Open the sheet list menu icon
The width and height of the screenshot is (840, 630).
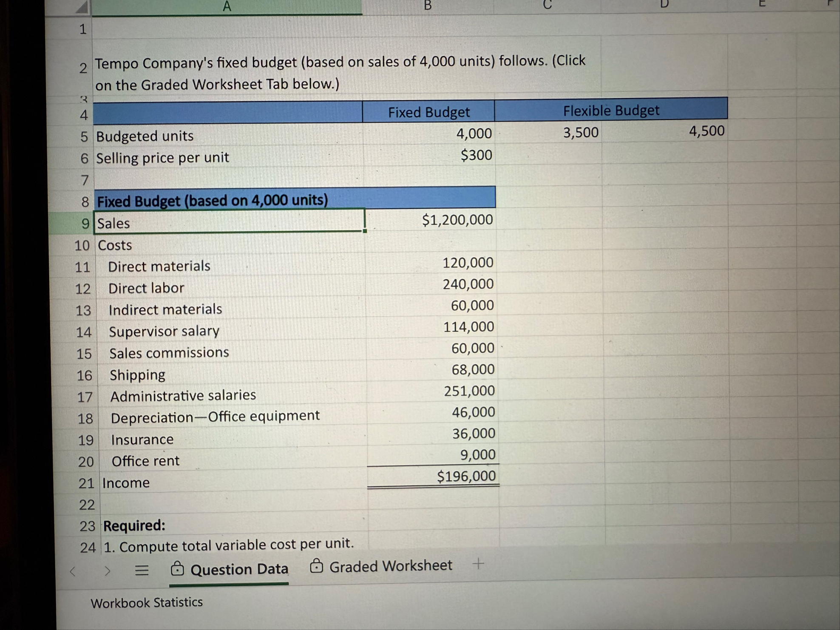pos(142,570)
